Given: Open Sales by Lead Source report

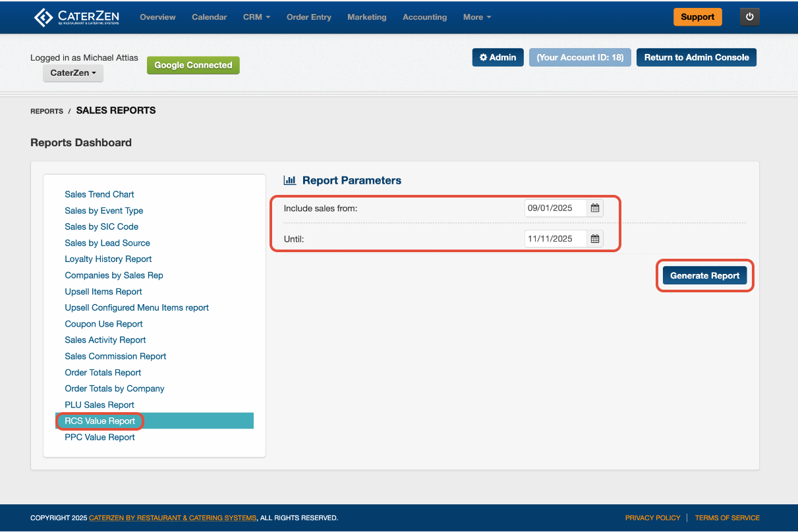Looking at the screenshot, I should 107,243.
